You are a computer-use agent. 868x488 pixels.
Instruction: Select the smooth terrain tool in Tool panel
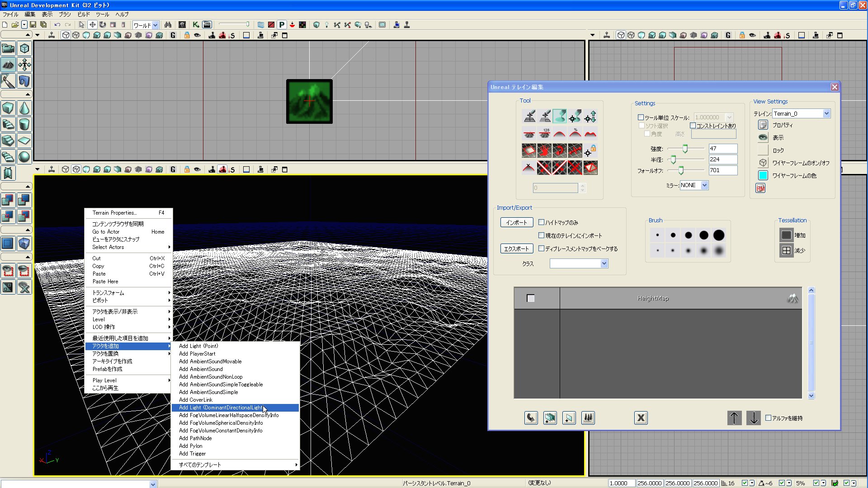pyautogui.click(x=559, y=134)
